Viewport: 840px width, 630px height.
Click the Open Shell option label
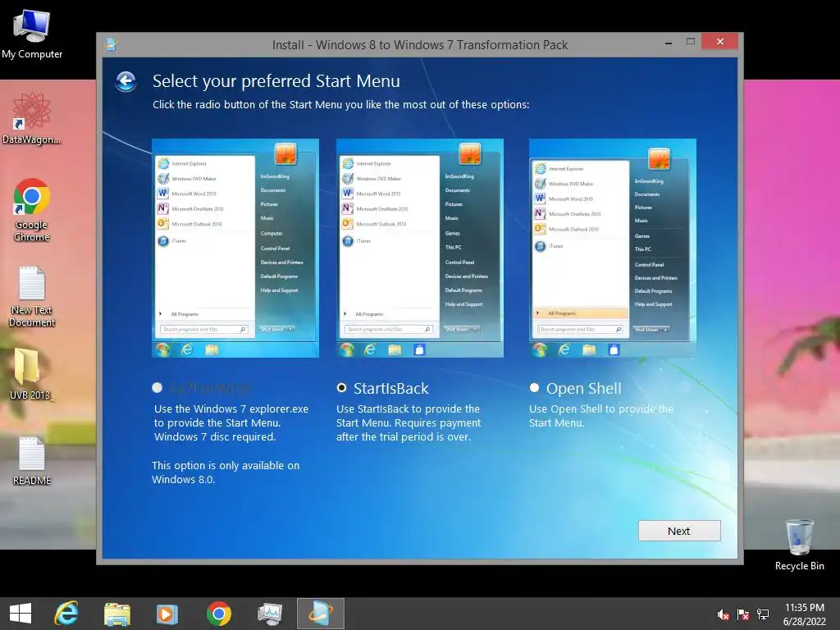(584, 388)
